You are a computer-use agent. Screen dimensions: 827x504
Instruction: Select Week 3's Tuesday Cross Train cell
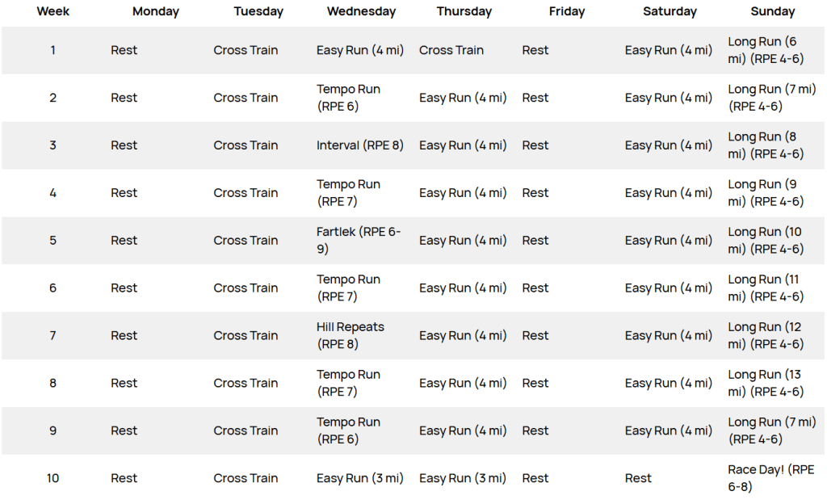pos(246,145)
